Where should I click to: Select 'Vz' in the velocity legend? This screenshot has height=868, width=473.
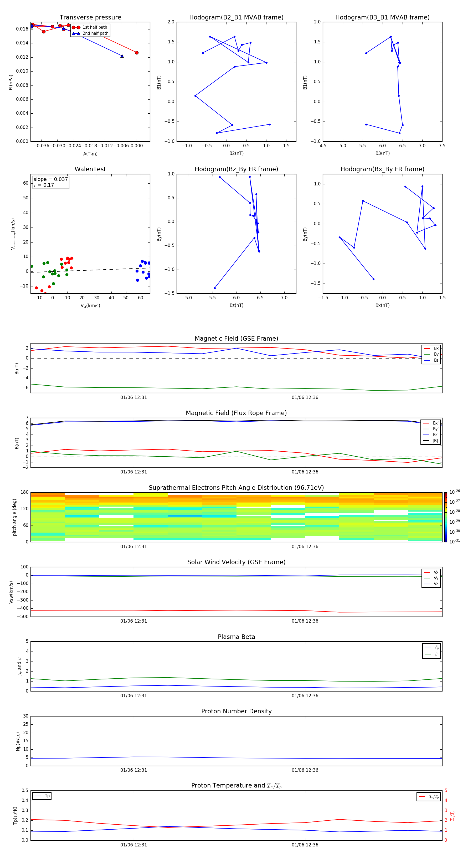tap(431, 584)
